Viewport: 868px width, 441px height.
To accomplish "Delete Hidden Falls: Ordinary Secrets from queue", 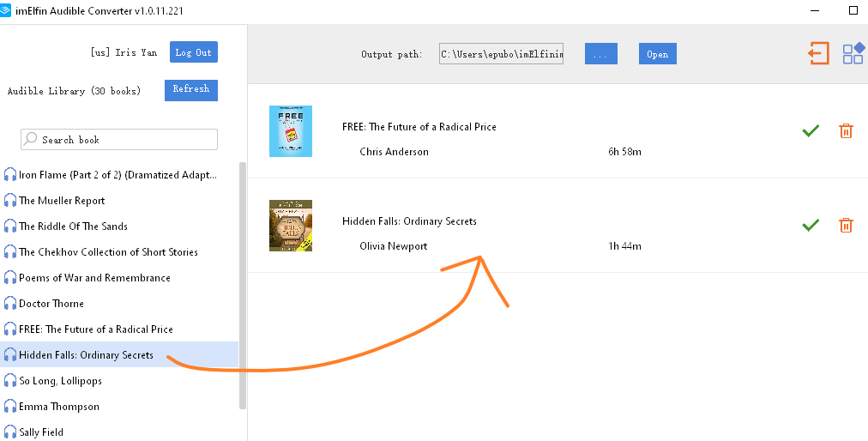I will pos(846,225).
